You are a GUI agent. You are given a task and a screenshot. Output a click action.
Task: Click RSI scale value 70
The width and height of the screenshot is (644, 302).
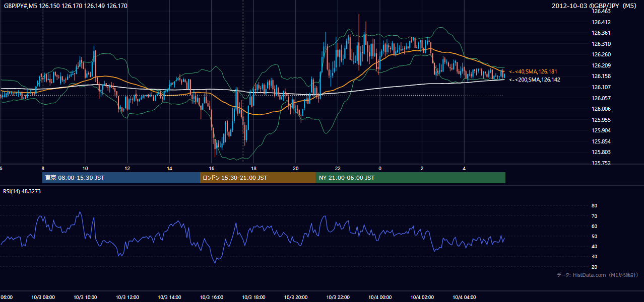click(595, 216)
